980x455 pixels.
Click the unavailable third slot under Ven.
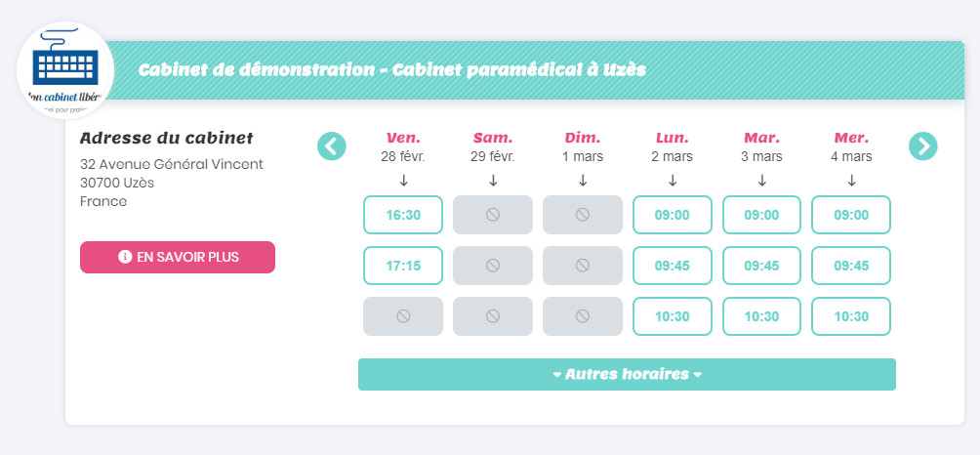coord(403,316)
